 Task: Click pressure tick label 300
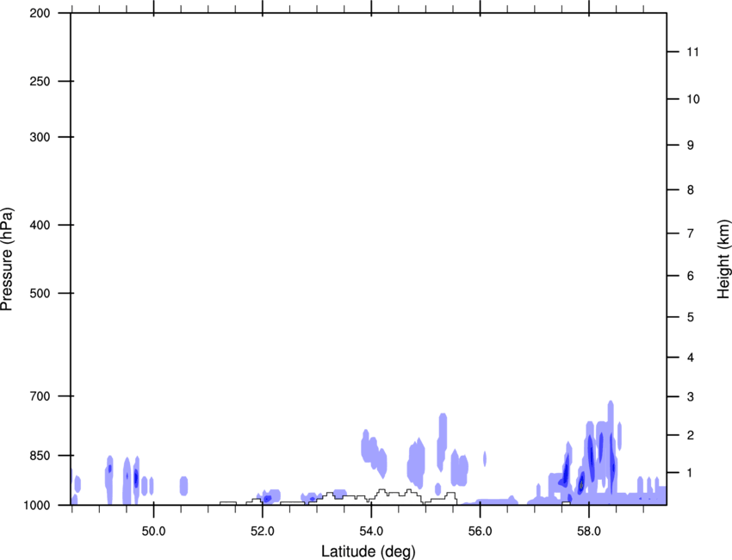coord(40,137)
